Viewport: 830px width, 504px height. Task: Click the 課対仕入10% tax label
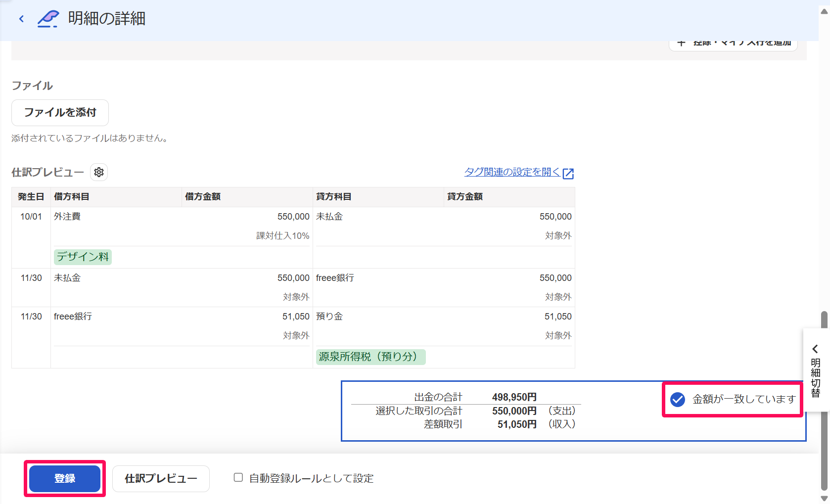[283, 236]
